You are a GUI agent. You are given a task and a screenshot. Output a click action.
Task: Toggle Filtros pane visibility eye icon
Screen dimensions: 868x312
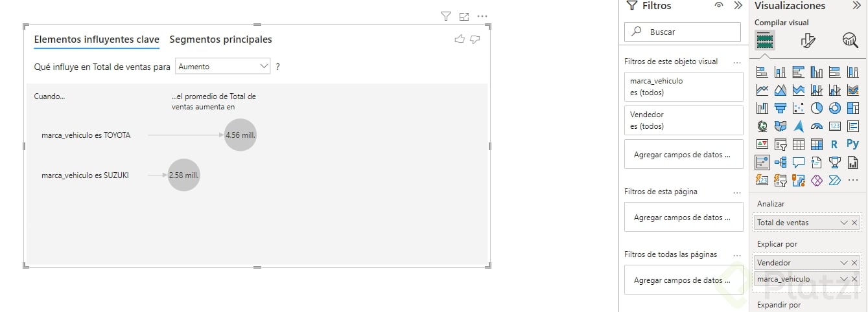click(719, 6)
